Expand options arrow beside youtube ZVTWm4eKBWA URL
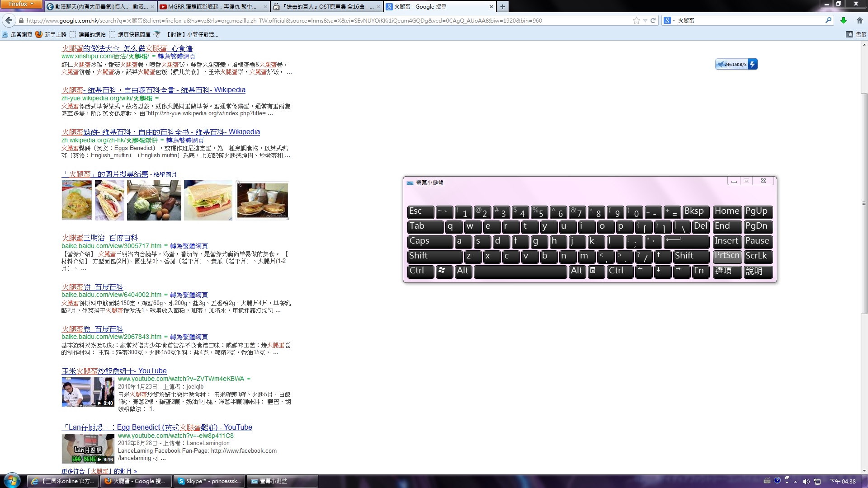The width and height of the screenshot is (868, 488). coord(249,379)
